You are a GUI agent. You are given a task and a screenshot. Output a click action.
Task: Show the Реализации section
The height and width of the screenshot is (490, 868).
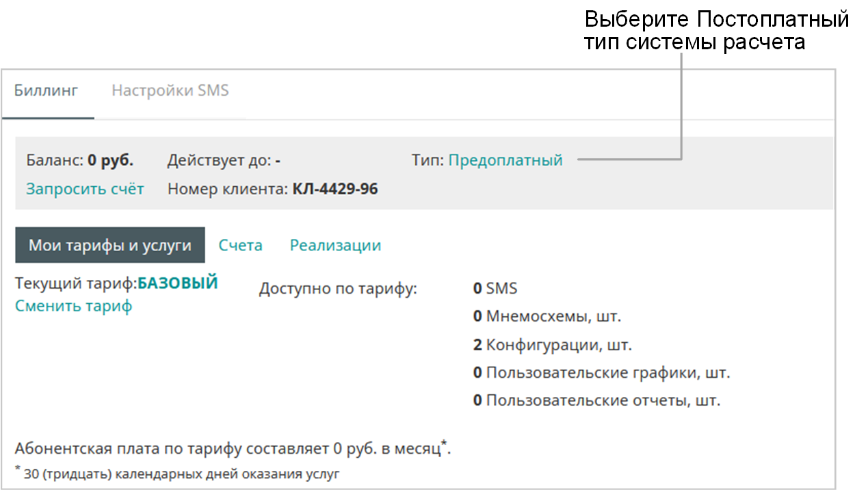(335, 245)
